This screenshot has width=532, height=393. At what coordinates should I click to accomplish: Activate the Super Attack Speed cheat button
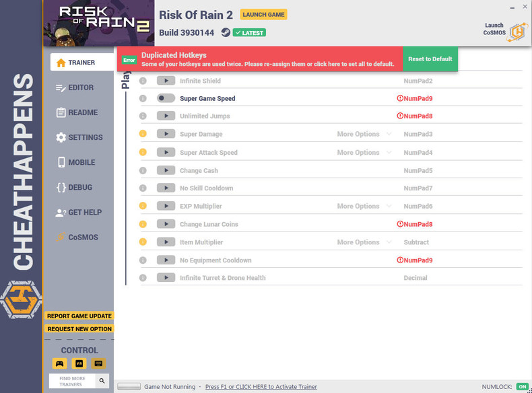(166, 152)
